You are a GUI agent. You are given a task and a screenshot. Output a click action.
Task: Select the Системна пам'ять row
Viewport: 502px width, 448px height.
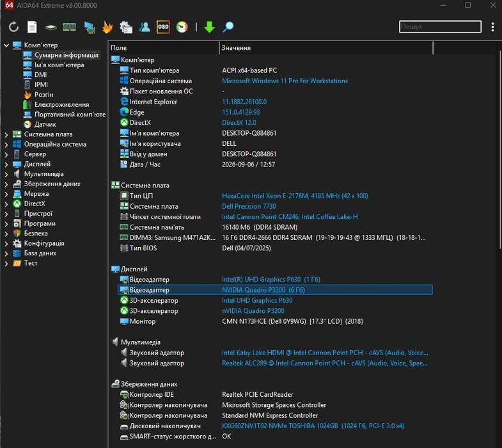[276, 227]
